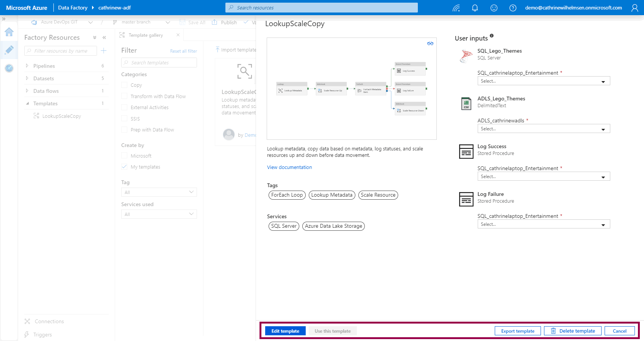The width and height of the screenshot is (644, 341).
Task: Click the help question mark icon
Action: click(x=513, y=8)
